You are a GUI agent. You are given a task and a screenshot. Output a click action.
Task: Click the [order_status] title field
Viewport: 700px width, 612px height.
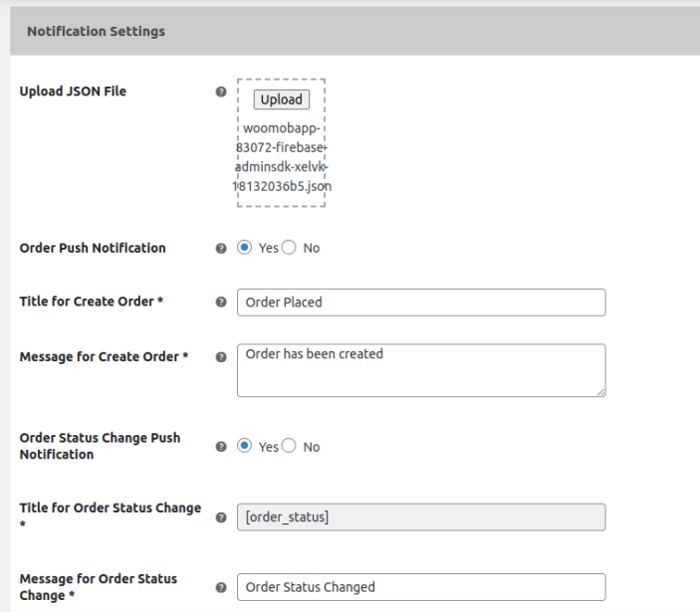point(420,517)
